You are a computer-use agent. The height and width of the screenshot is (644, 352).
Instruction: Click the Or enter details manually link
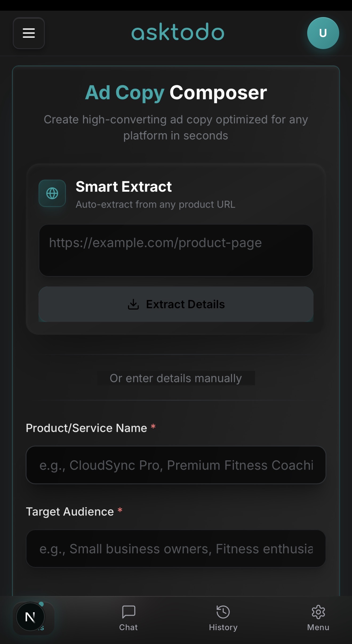[x=176, y=378]
